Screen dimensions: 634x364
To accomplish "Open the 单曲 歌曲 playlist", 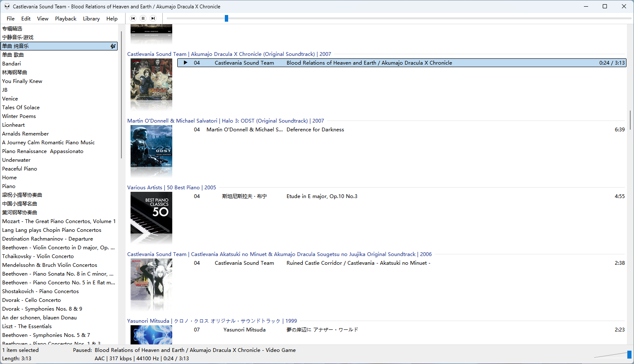I will tap(59, 55).
